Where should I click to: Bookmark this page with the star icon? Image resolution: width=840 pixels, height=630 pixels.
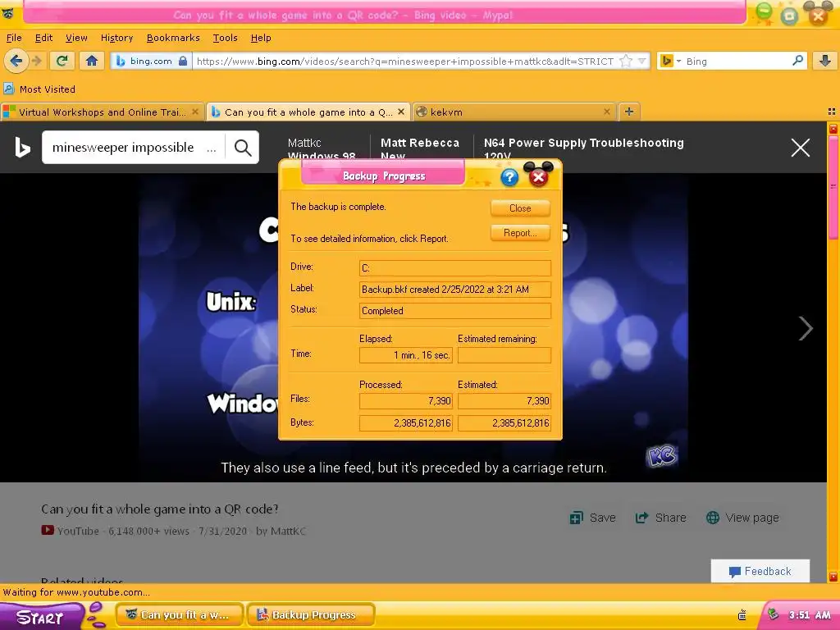[626, 61]
